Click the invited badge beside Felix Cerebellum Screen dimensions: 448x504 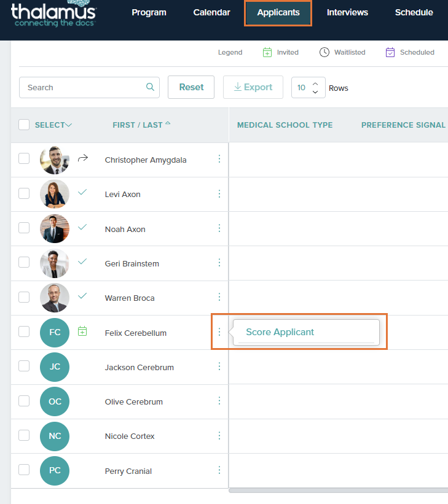coord(82,330)
